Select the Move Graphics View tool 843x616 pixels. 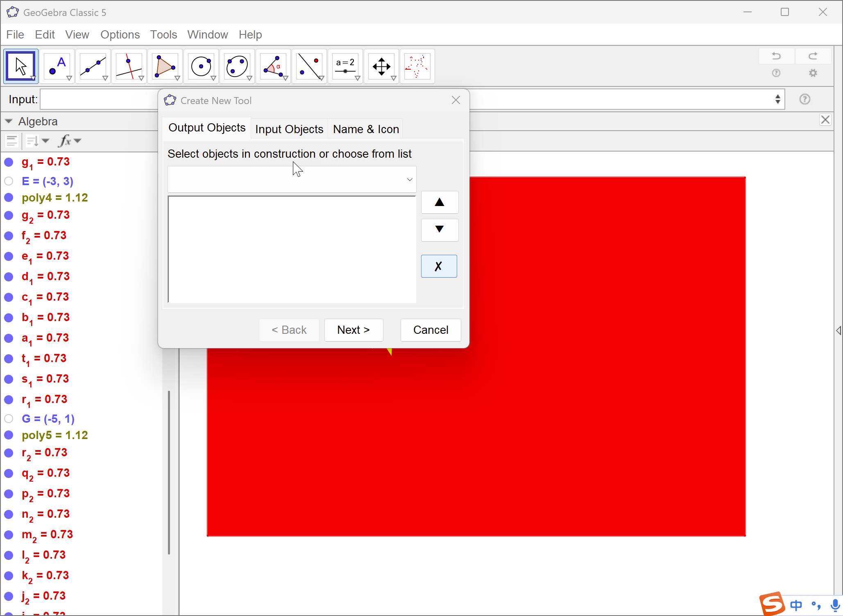coord(381,66)
